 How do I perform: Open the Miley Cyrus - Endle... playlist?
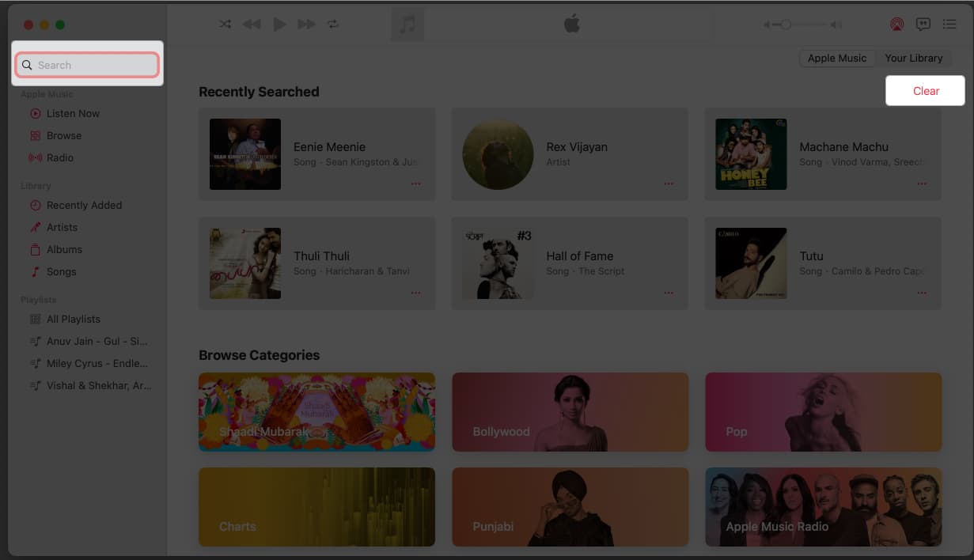tap(97, 363)
